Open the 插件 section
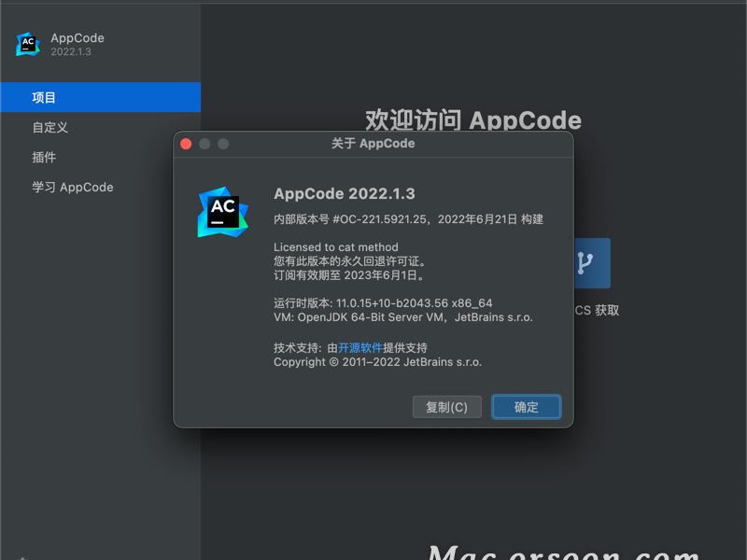 (44, 157)
